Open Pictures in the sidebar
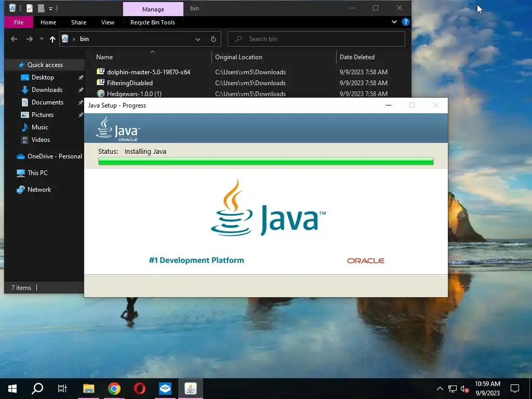Screen dimensions: 532x399 click(x=43, y=115)
